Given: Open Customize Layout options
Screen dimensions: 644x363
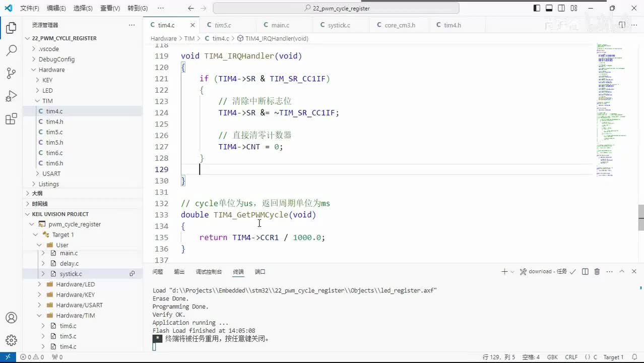Looking at the screenshot, I should click(x=573, y=8).
